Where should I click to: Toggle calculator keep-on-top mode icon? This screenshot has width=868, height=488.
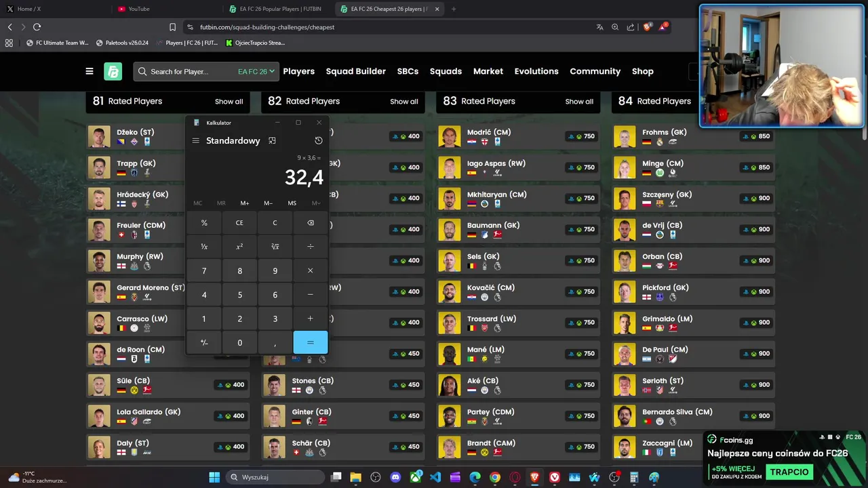272,141
